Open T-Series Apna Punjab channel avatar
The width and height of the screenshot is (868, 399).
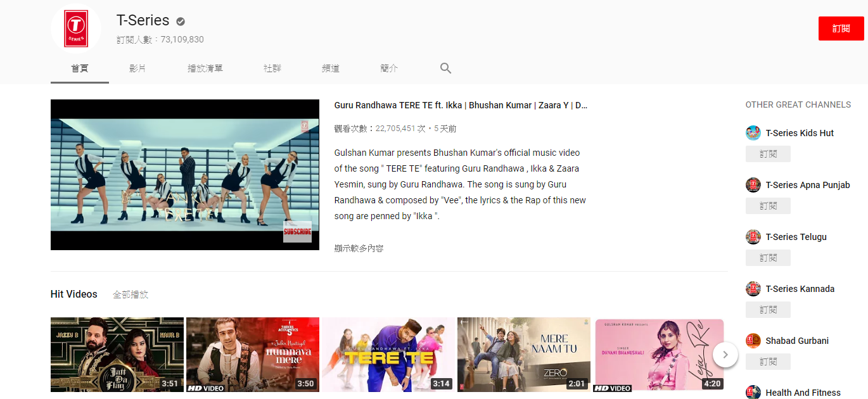[x=753, y=185]
